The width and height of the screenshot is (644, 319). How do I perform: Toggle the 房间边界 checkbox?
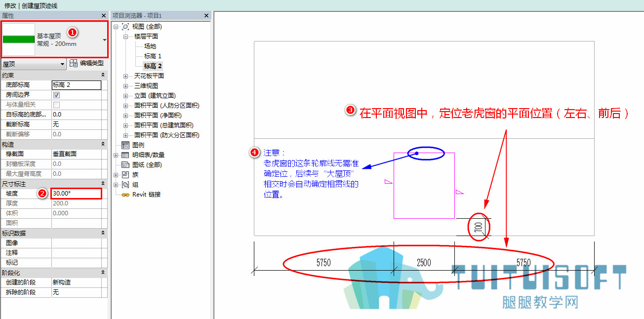coord(56,95)
